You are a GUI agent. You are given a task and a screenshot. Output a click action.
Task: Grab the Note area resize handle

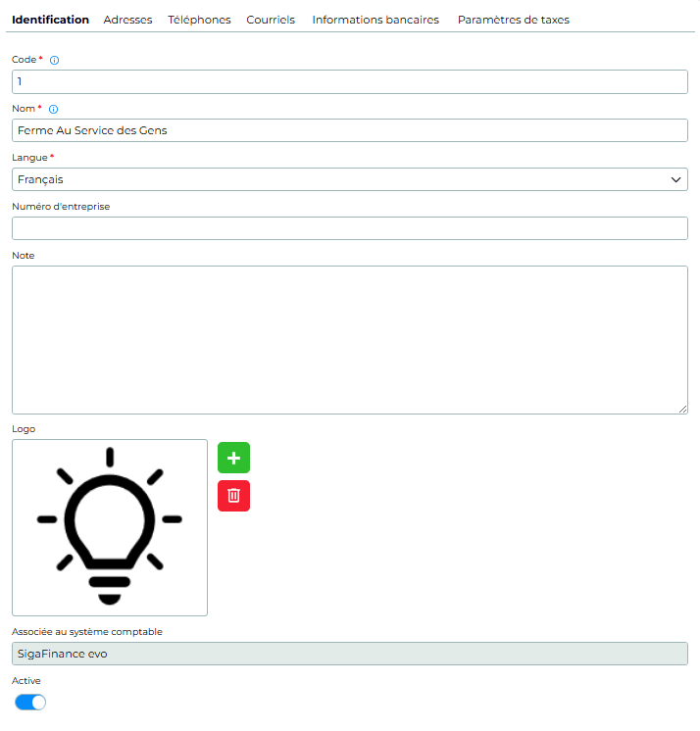(682, 409)
